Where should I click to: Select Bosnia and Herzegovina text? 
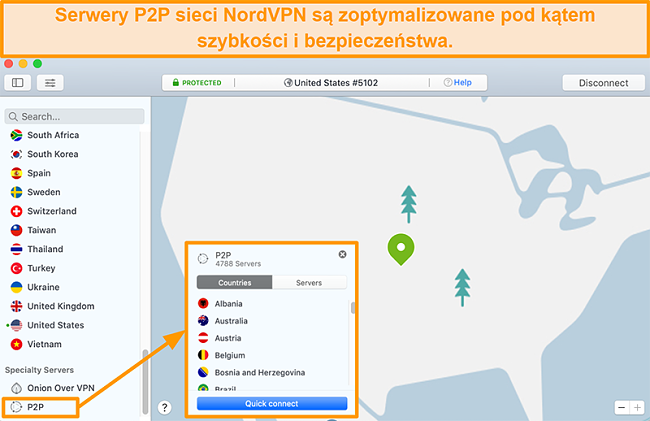pyautogui.click(x=260, y=373)
